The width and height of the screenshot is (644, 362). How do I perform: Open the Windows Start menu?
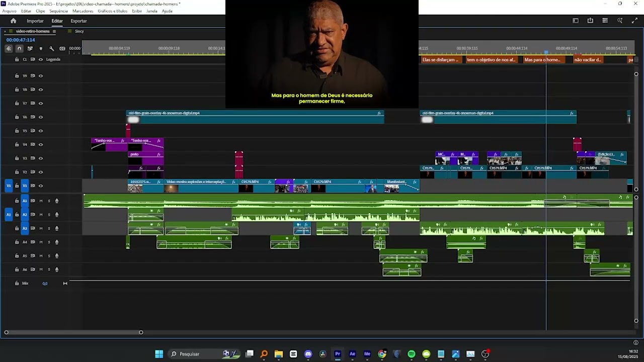[159, 354]
